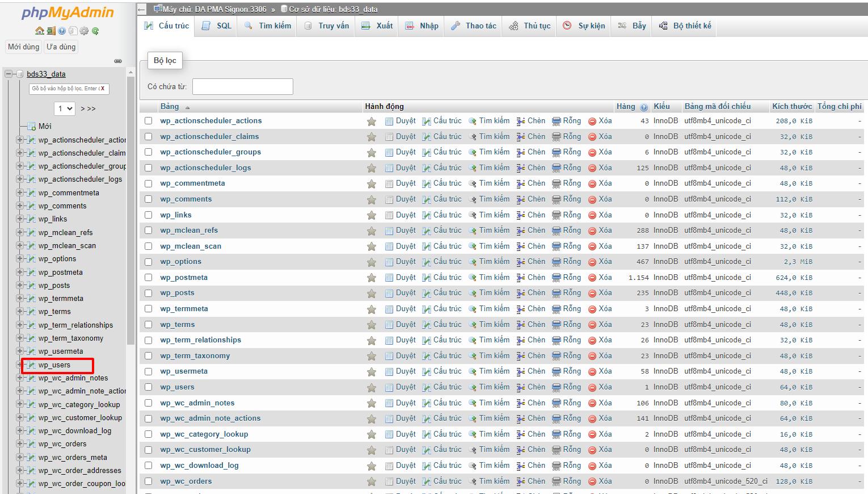
Task: Open navigation panel settings gear icon
Action: pos(84,31)
